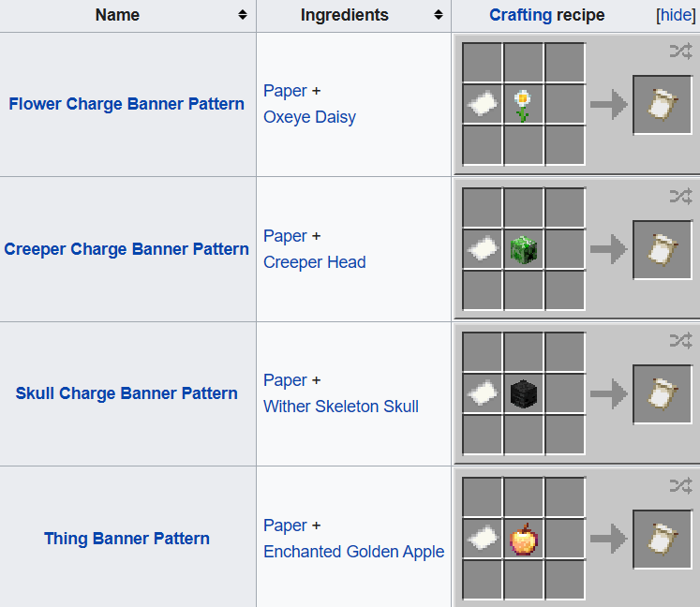Click the Creeper Head item in crafting grid
700x607 pixels.
click(524, 249)
